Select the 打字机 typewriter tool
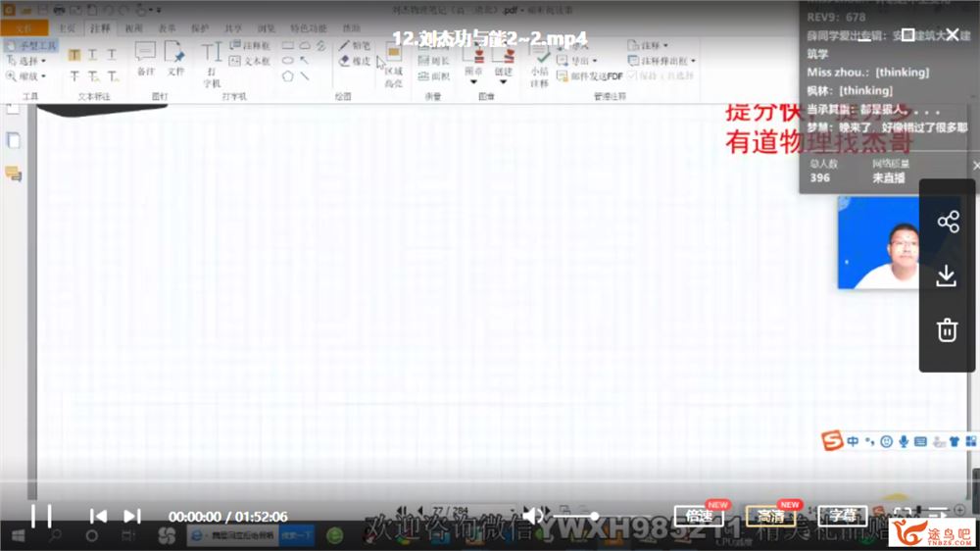980x551 pixels. [212, 65]
